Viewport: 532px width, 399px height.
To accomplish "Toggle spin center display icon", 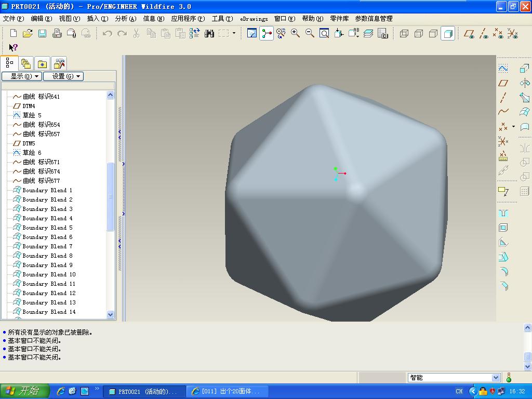I will click(267, 33).
